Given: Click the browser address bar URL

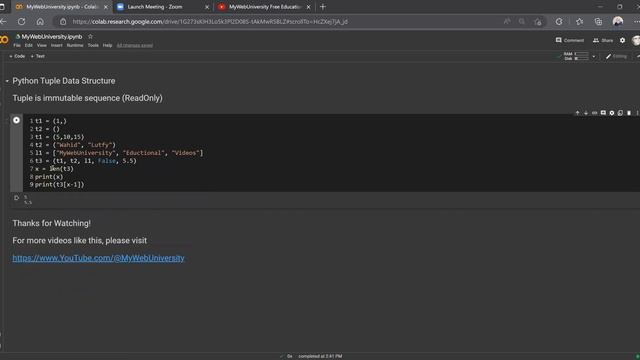Looking at the screenshot, I should [210, 22].
